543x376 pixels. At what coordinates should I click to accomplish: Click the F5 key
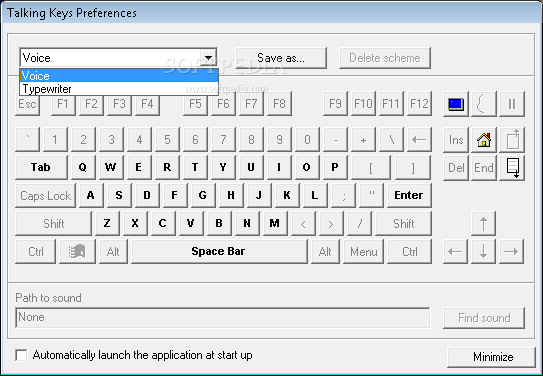click(x=195, y=104)
